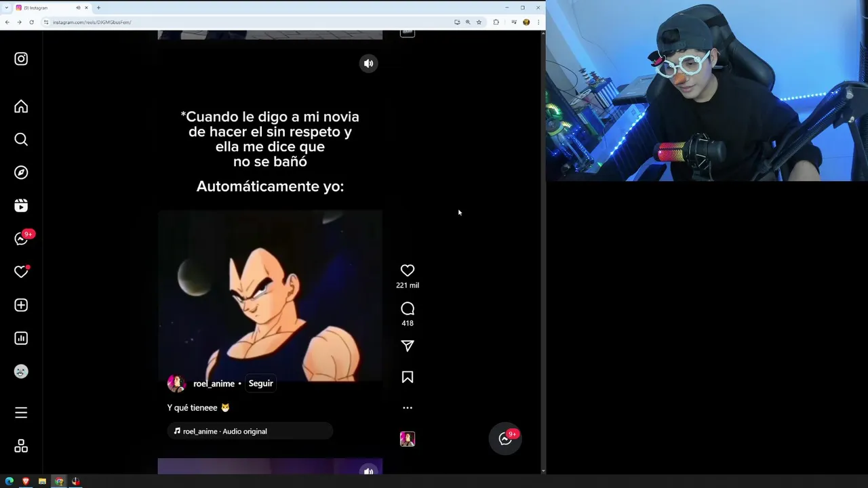Open the Chrome media control icon

(x=514, y=22)
